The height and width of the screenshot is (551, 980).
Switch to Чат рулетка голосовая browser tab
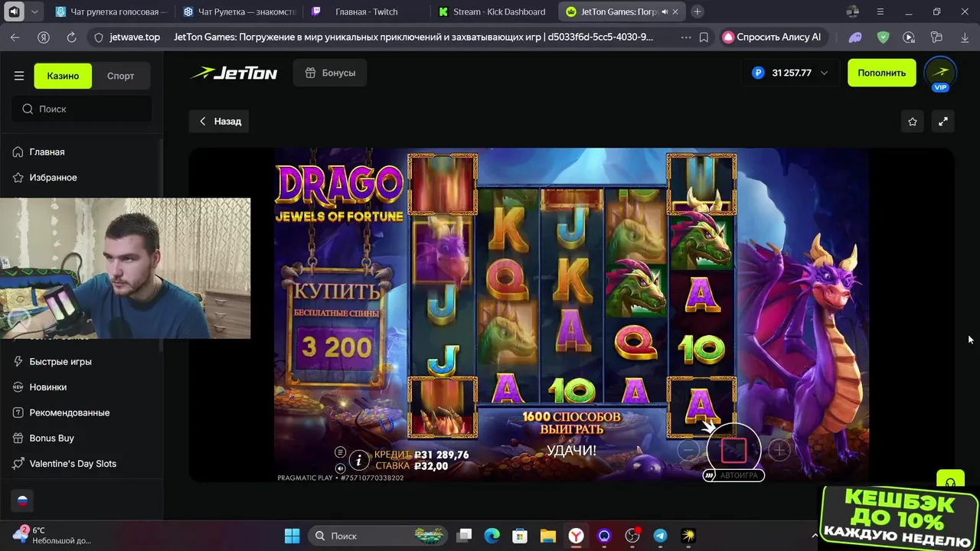point(110,11)
